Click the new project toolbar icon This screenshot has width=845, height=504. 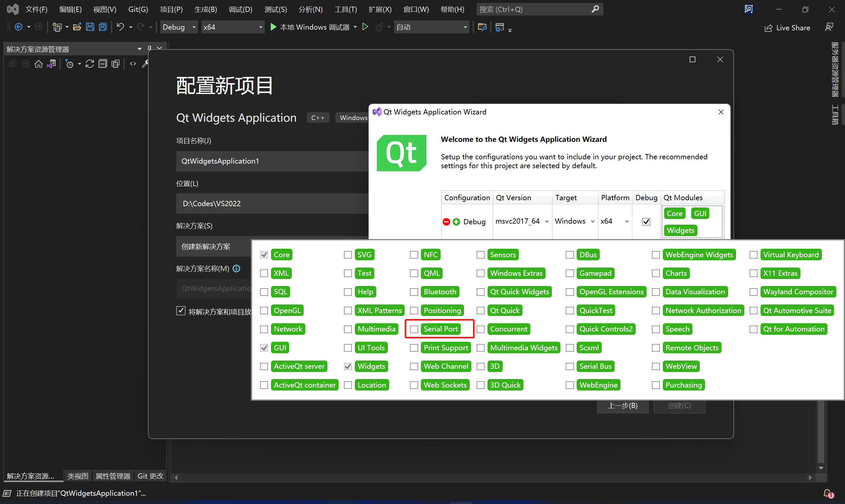click(x=57, y=27)
